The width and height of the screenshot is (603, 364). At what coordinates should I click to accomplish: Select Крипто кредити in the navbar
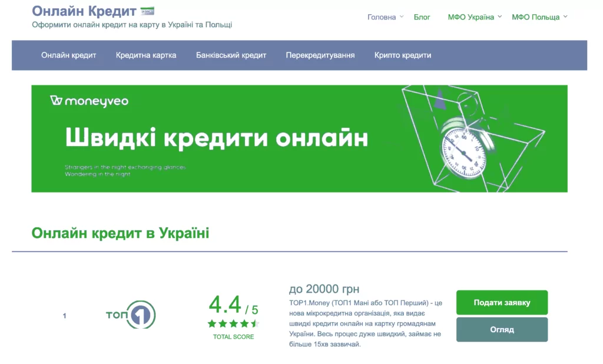point(403,55)
